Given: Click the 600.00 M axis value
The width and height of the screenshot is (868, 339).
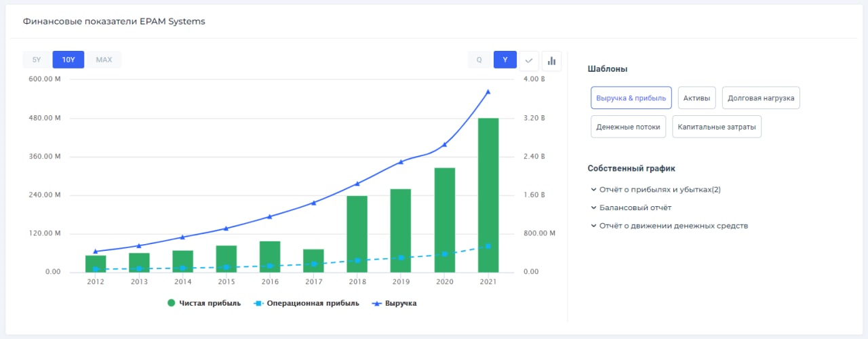Looking at the screenshot, I should (43, 79).
